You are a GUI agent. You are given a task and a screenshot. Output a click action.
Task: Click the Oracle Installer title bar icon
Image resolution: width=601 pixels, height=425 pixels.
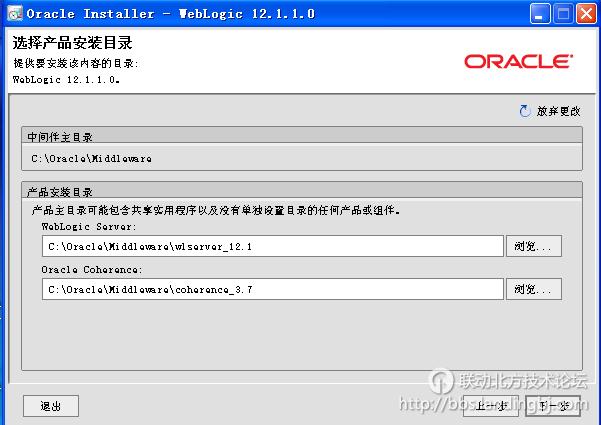15,13
